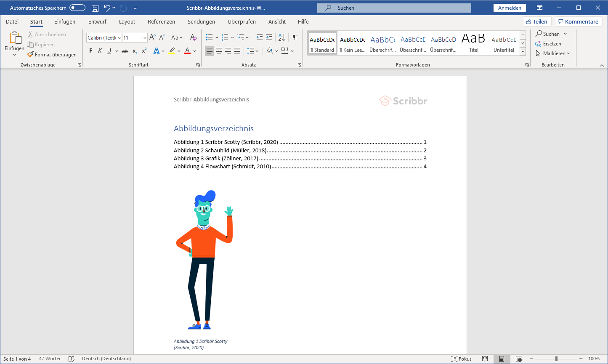This screenshot has height=364, width=608.
Task: Align text left
Action: coord(209,51)
